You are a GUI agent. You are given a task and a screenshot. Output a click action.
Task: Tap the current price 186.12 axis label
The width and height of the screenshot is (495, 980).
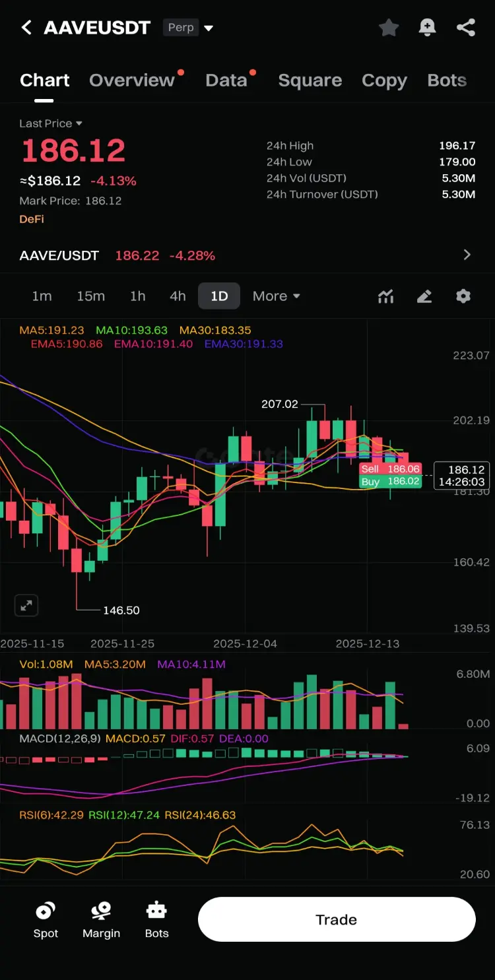point(462,476)
